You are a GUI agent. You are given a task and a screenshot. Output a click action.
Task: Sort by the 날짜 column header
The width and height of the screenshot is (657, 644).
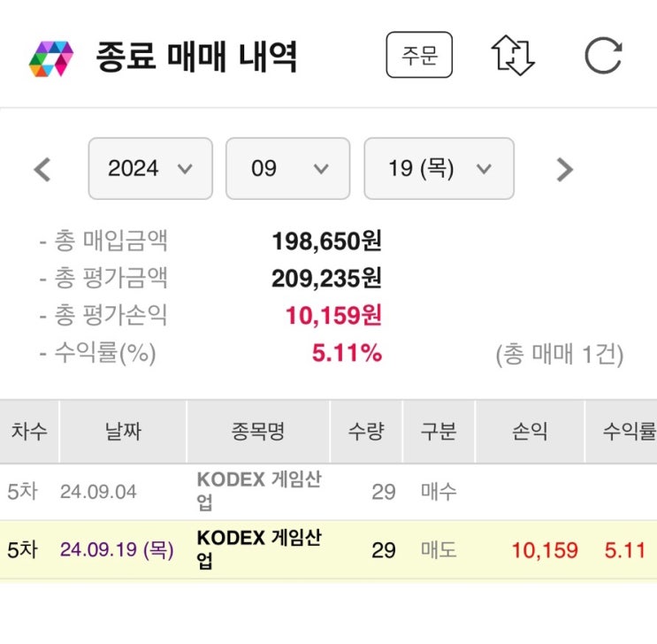(122, 431)
